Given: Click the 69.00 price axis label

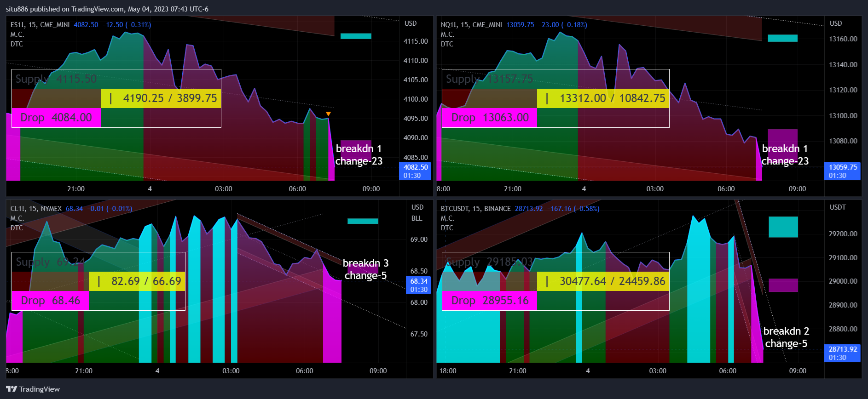Looking at the screenshot, I should click(419, 239).
